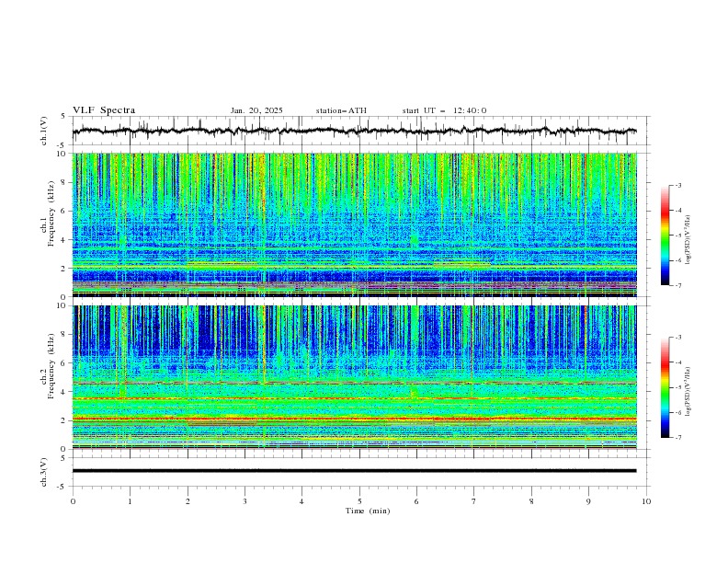This screenshot has width=728, height=563.
Task: Click the ch.1 spectrogram panel
Action: click(354, 224)
